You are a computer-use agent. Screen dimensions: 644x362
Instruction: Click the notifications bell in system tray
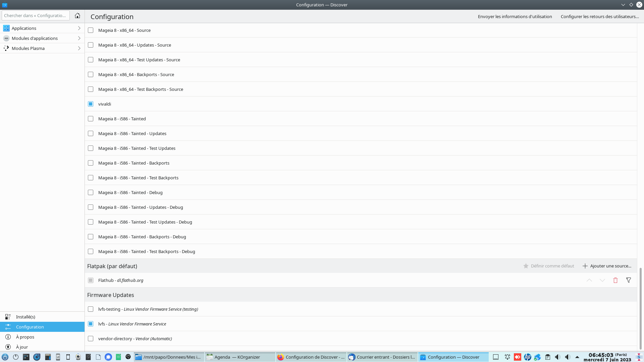[x=507, y=357]
